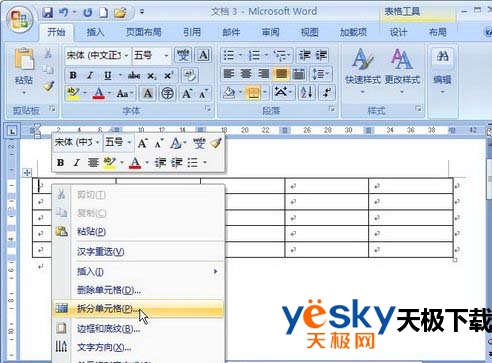Toggle Italic on the mini toolbar
492x363 pixels.
coord(77,162)
